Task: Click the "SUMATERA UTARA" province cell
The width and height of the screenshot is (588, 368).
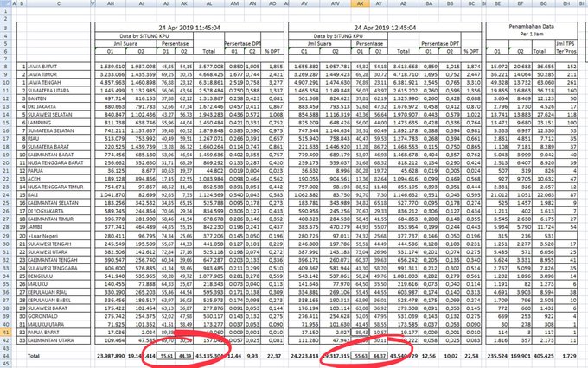Action: click(x=59, y=91)
